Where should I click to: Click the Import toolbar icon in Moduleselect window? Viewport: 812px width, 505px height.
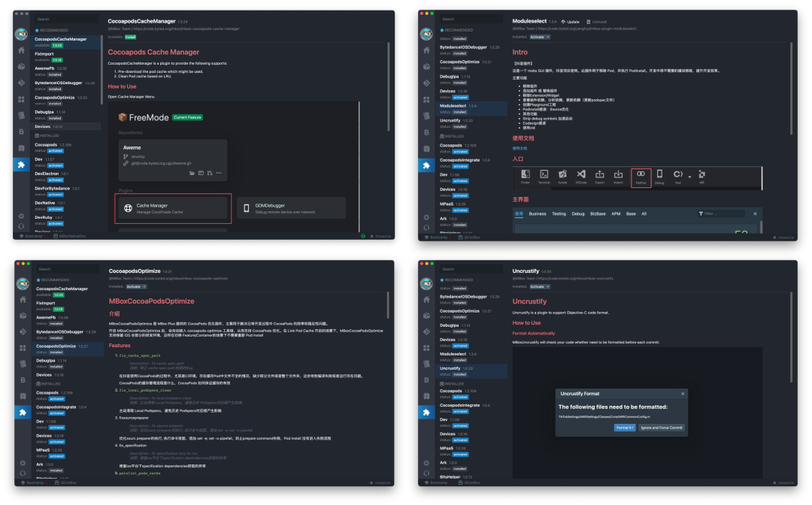[x=618, y=177]
